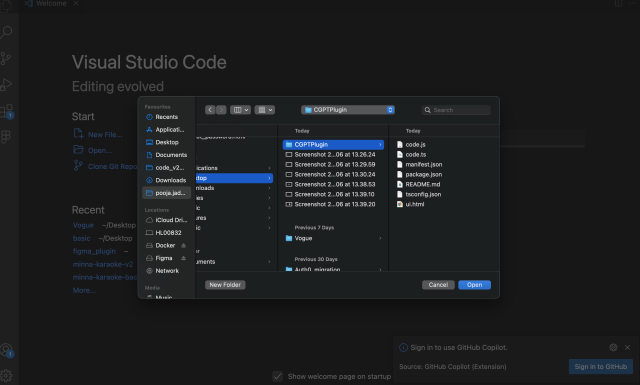This screenshot has height=385, width=640.
Task: Open the Manage gear icon in the activity bar
Action: click(x=6, y=375)
